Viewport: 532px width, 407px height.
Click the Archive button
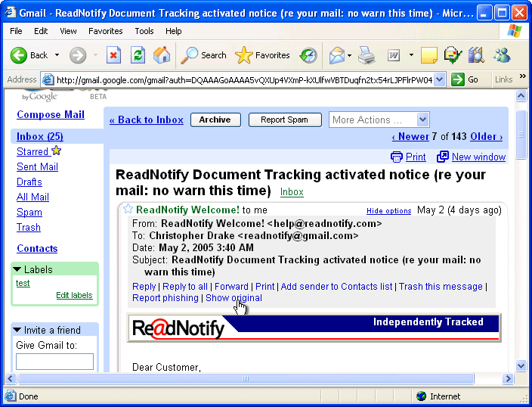[215, 120]
